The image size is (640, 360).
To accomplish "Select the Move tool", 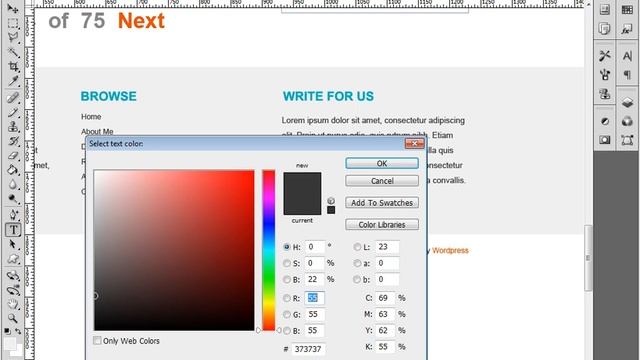I will pos(13,8).
